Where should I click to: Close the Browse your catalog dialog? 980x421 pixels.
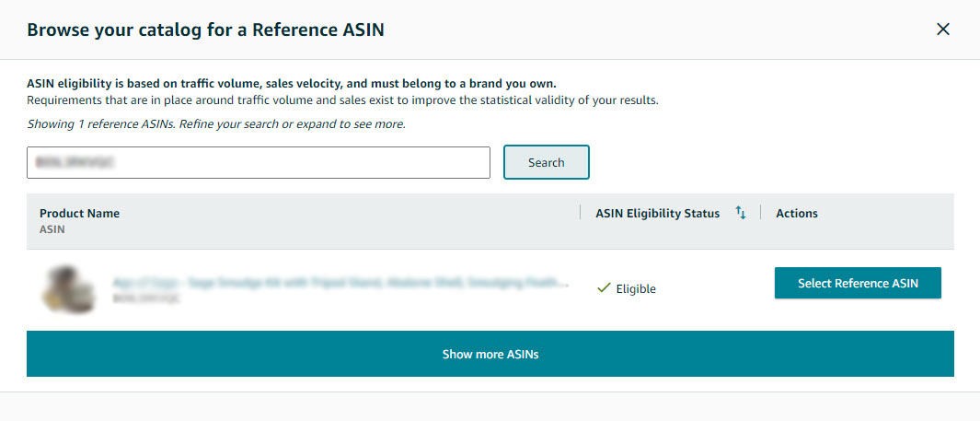(x=942, y=29)
